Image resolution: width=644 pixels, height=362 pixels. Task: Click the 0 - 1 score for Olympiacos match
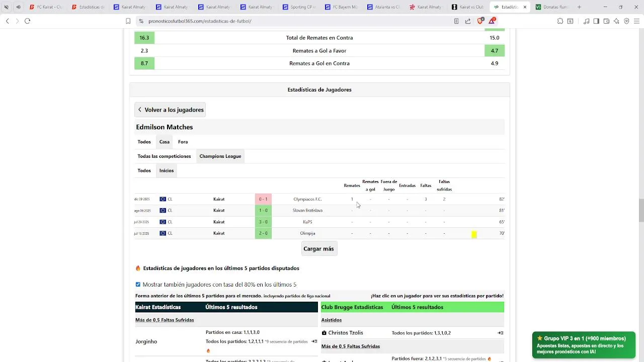263,199
